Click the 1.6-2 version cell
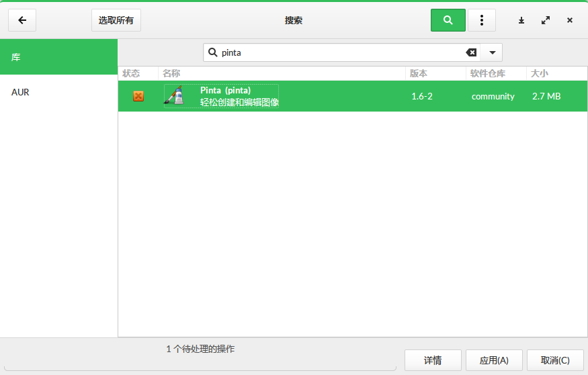The image size is (588, 375). pyautogui.click(x=422, y=96)
